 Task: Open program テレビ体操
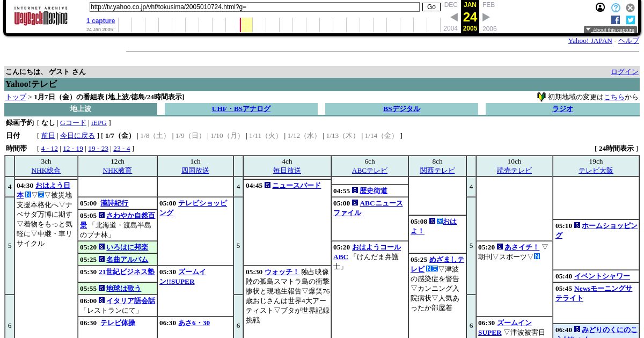point(118,323)
